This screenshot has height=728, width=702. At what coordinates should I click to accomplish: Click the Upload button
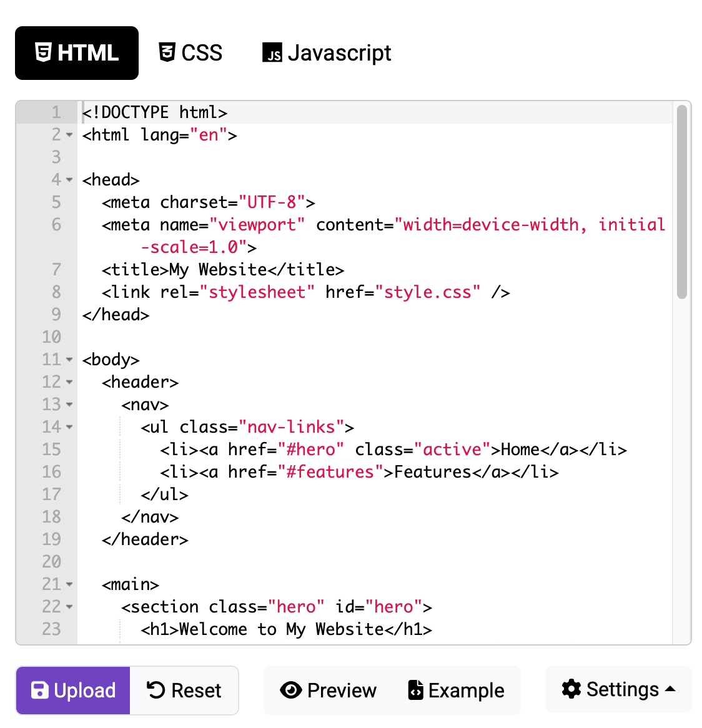72,691
